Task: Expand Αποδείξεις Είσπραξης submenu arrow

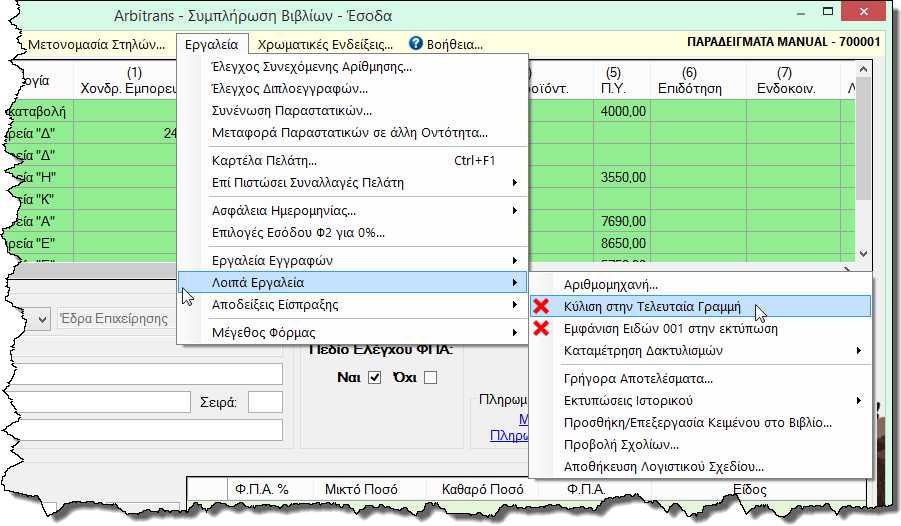Action: click(515, 305)
